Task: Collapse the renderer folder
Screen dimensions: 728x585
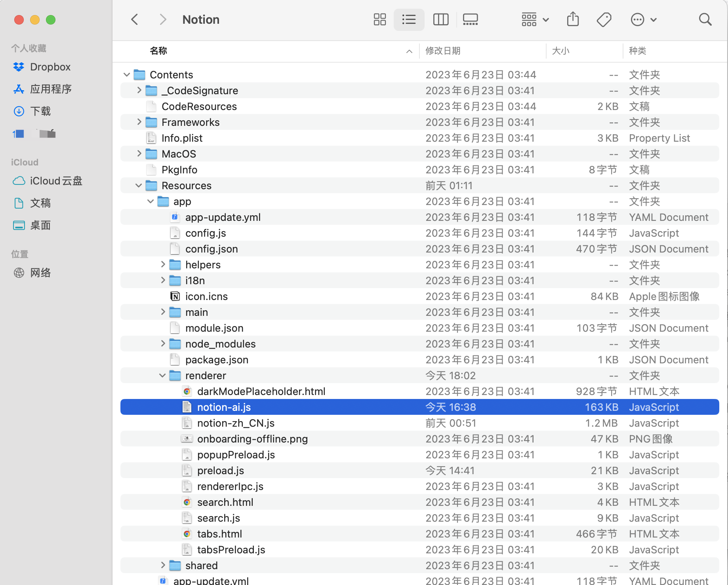Action: (162, 375)
